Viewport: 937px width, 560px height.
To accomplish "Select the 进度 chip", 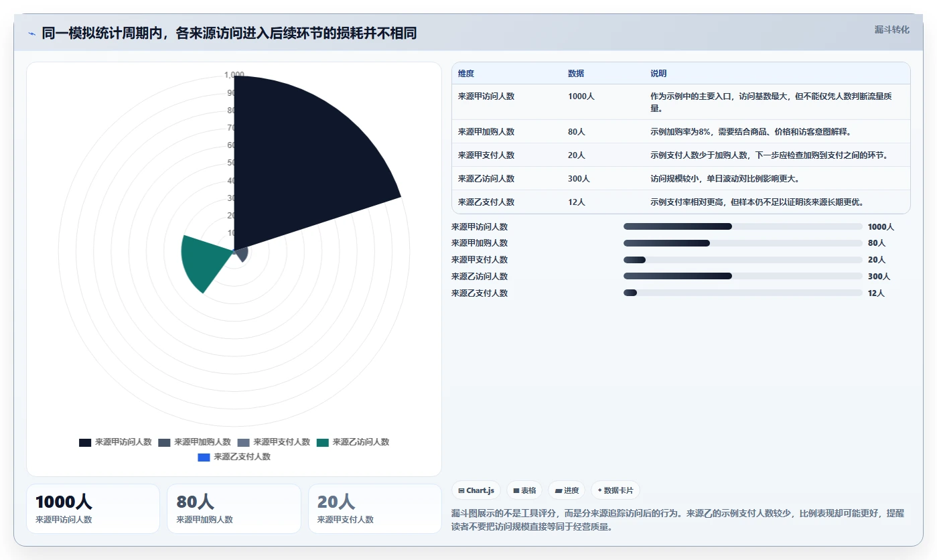I will tap(567, 490).
